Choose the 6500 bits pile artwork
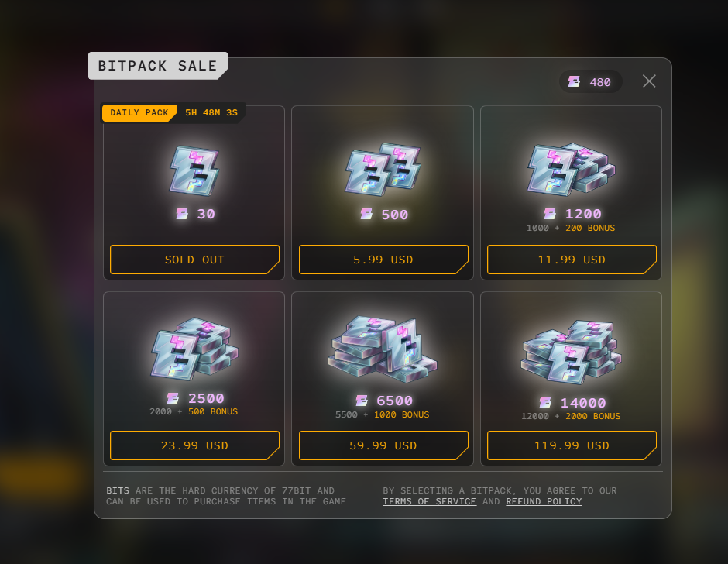 pos(383,349)
